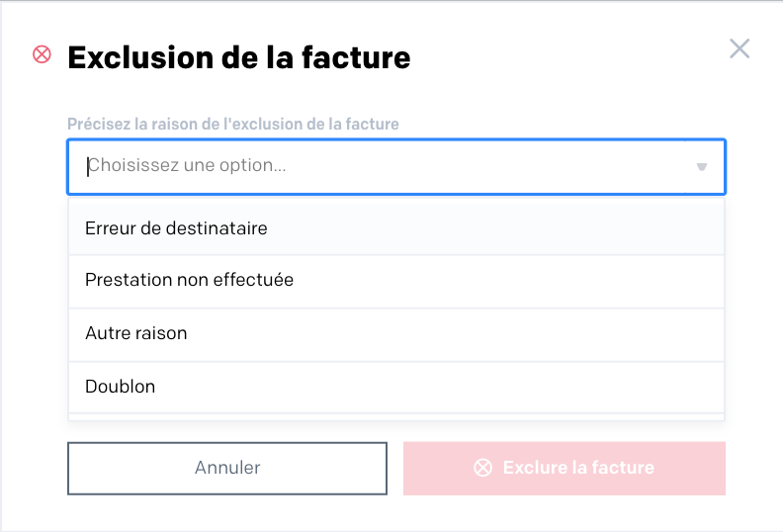783x532 pixels.
Task: Click the Exclure la facture button text
Action: pyautogui.click(x=578, y=468)
